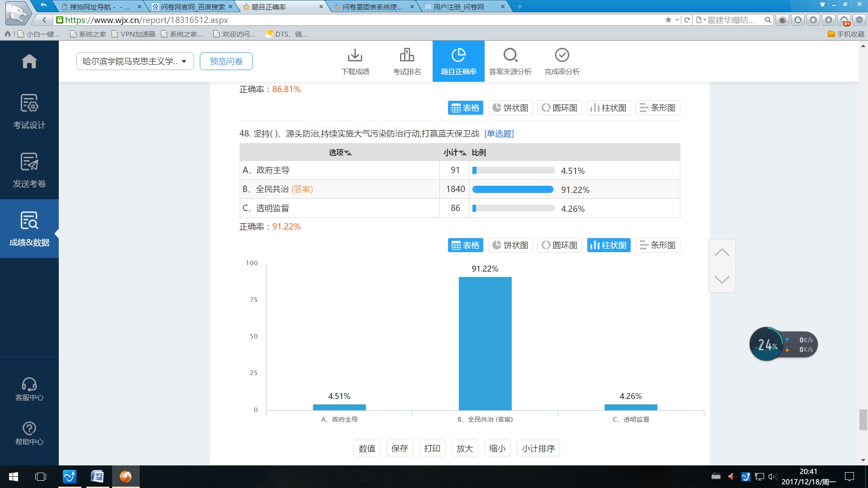Select 条形图 view above question 48
Screen dimensions: 868x488
point(658,108)
